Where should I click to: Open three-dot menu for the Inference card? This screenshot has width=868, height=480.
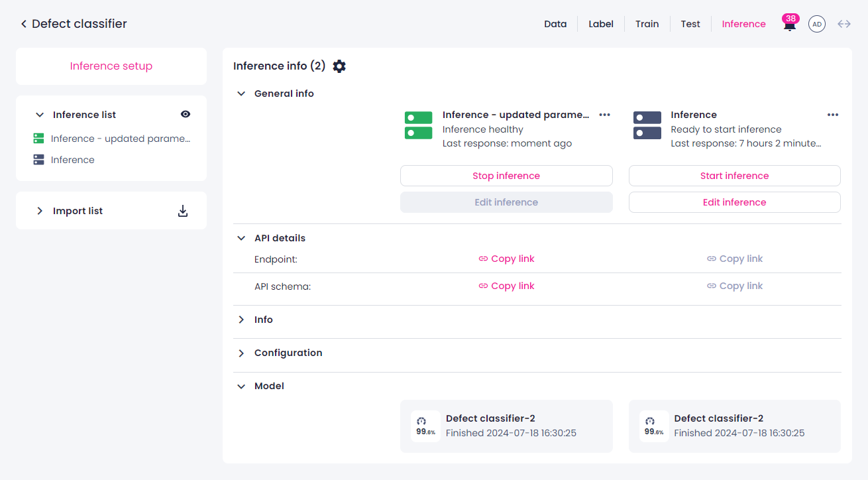pyautogui.click(x=833, y=115)
